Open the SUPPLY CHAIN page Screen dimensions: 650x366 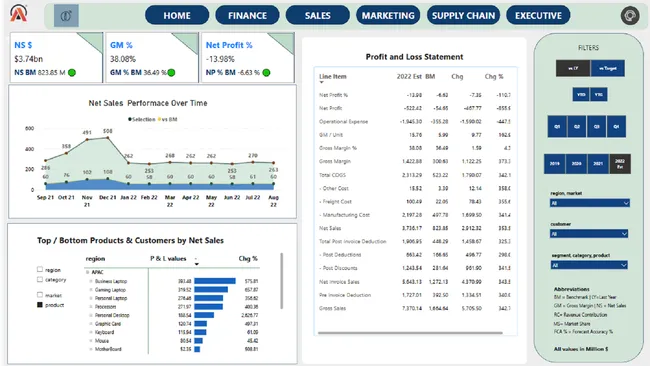(x=463, y=16)
